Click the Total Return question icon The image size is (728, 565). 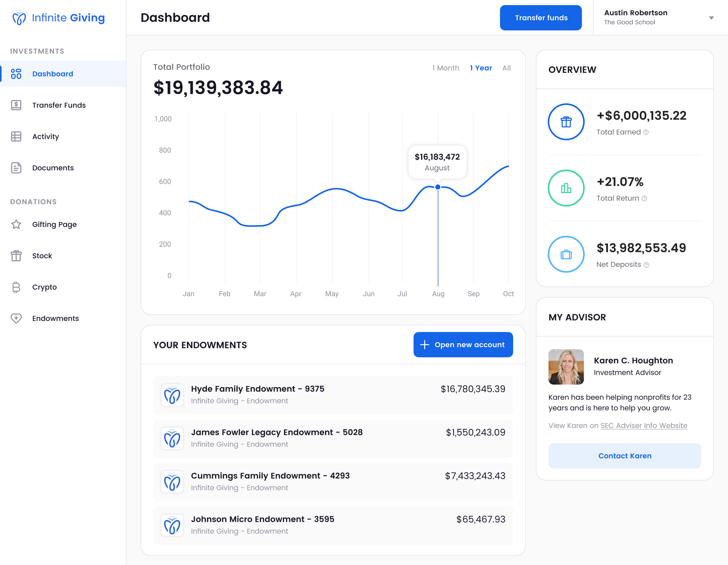(644, 199)
